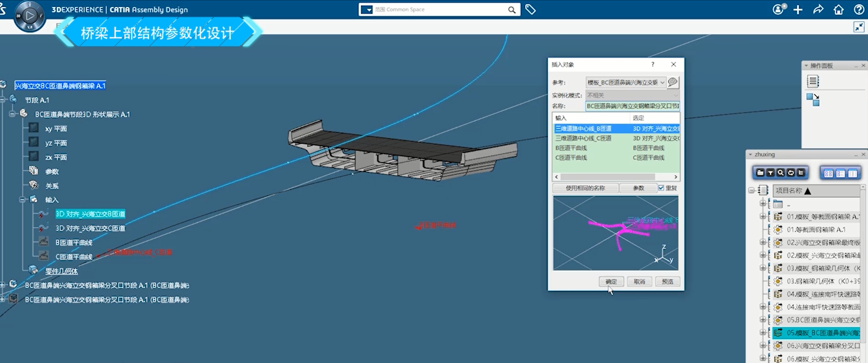
Task: Click xy 平面 plane icon in tree
Action: (34, 128)
